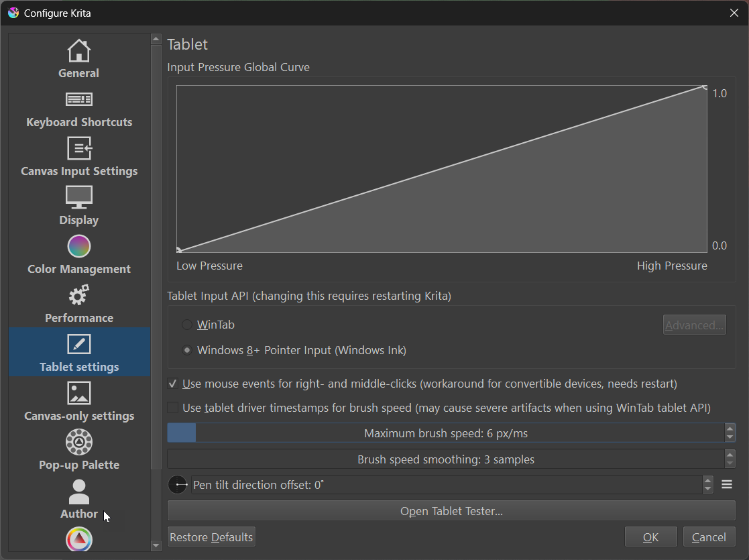Screen dimensions: 749x560
Task: Decrease pen tilt direction offset down arrow
Action: click(x=707, y=490)
